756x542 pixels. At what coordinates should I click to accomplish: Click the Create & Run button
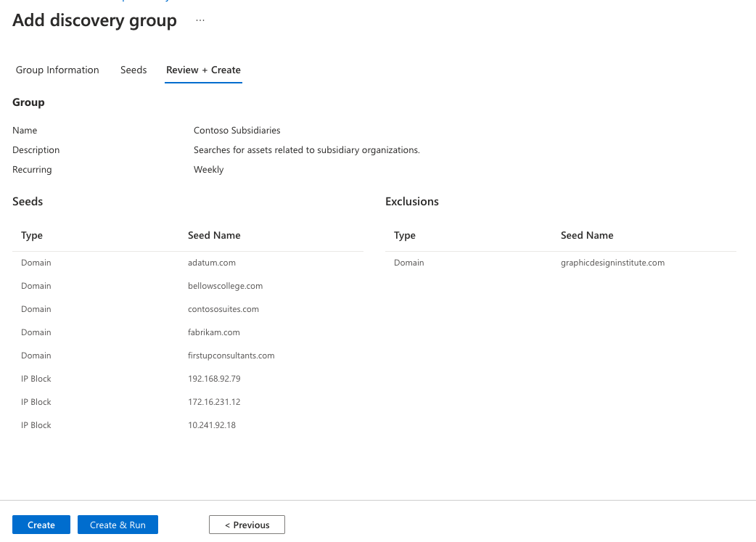pos(118,525)
